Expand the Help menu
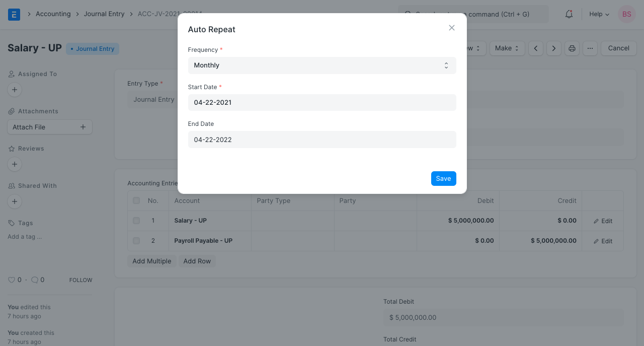This screenshot has height=346, width=644. (x=599, y=14)
